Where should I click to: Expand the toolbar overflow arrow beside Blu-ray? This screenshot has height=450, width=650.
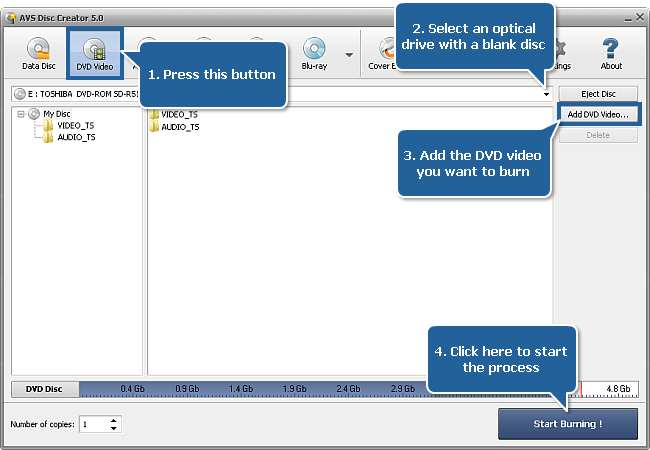[x=349, y=55]
